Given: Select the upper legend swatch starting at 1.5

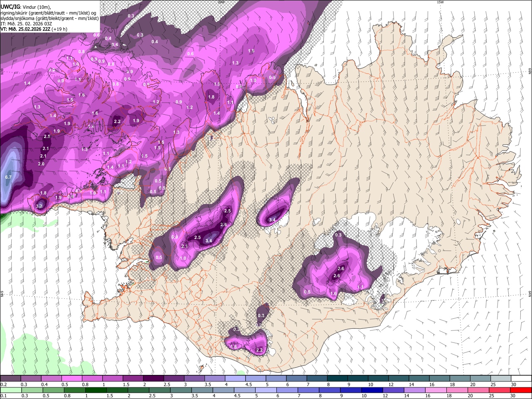Looking at the screenshot, I should pyautogui.click(x=133, y=378).
